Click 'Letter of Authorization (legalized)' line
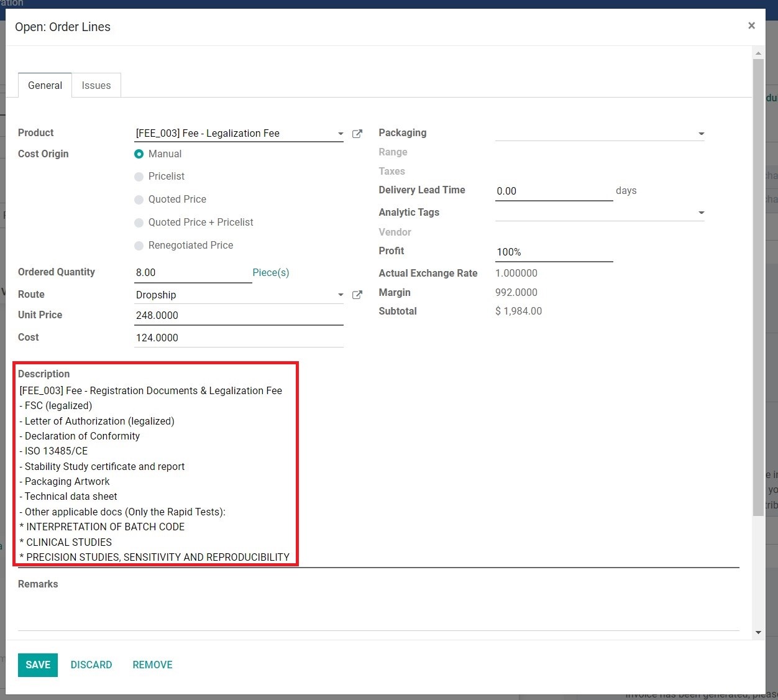The height and width of the screenshot is (700, 778). 97,421
